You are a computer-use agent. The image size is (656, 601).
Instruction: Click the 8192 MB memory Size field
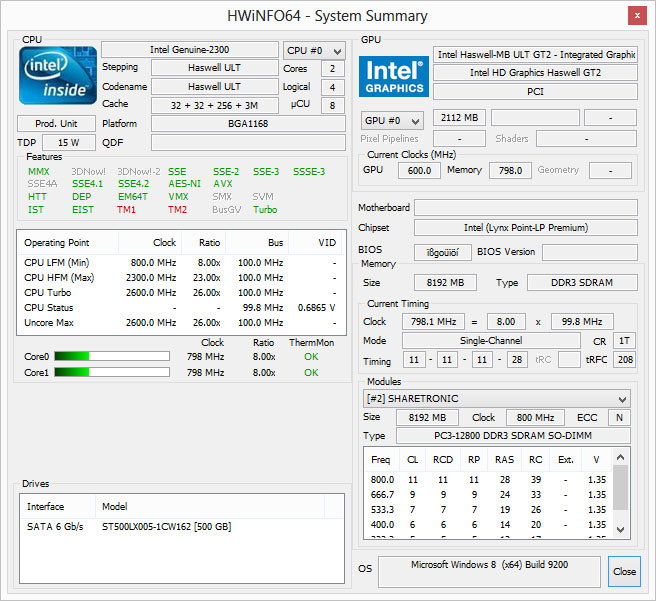point(445,283)
